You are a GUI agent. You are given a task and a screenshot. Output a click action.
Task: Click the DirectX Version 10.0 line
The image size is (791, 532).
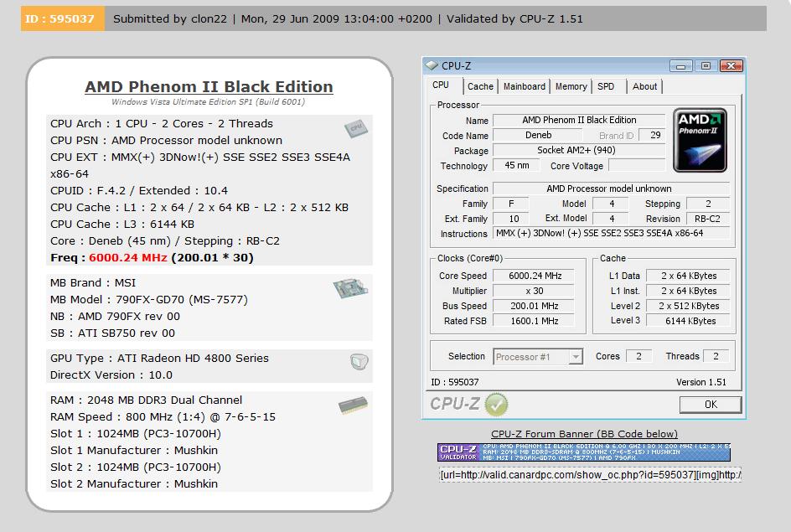pyautogui.click(x=111, y=375)
